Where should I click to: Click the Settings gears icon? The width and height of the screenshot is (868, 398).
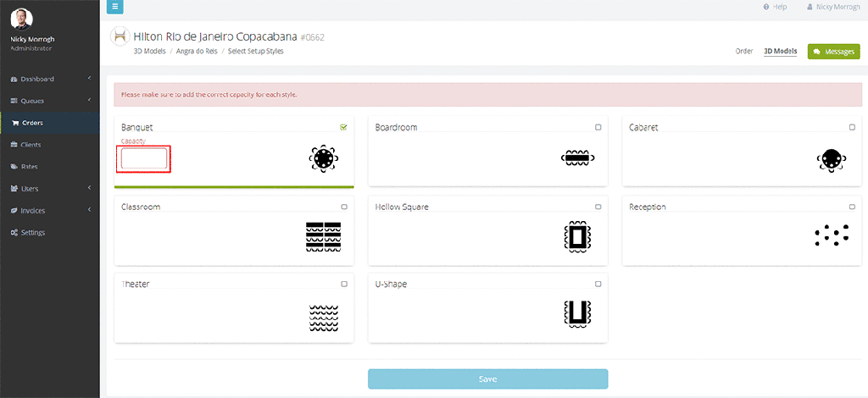click(14, 233)
